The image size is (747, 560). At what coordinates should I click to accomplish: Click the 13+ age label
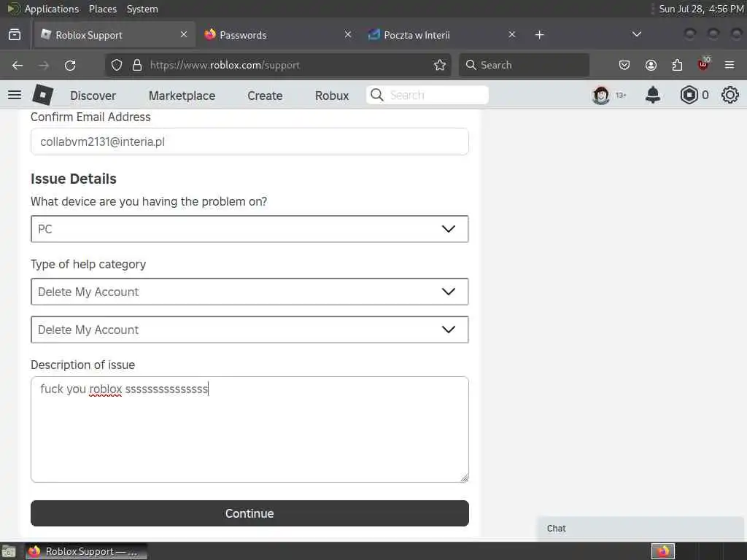tap(621, 96)
